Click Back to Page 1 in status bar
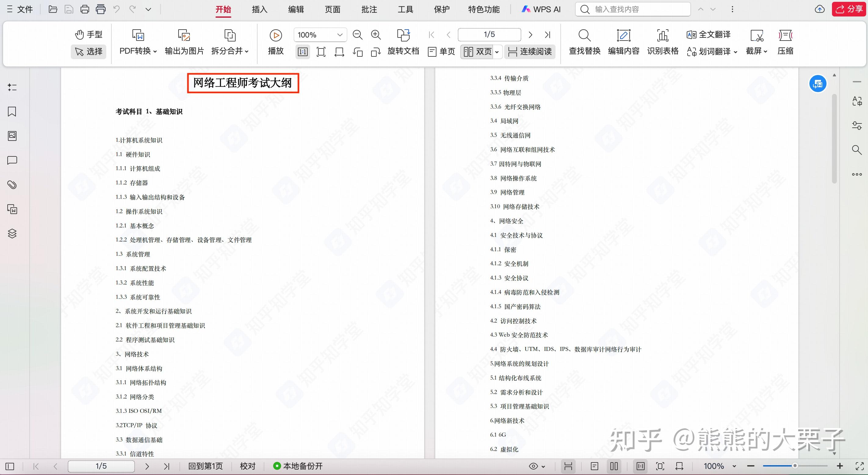The width and height of the screenshot is (868, 475). click(205, 466)
